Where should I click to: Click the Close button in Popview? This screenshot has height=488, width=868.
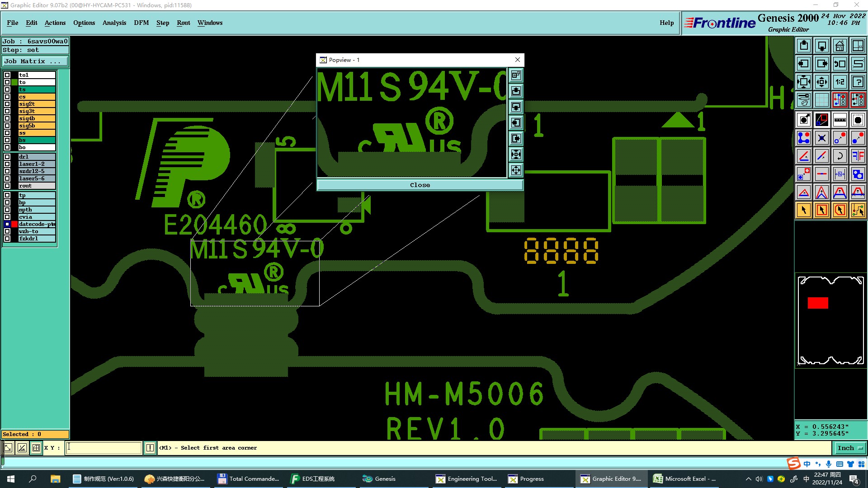tap(420, 185)
